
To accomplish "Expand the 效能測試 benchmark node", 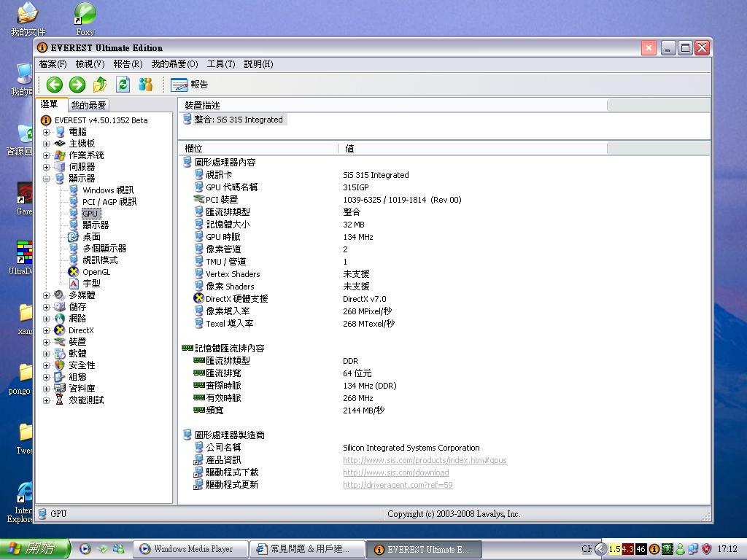I will click(47, 400).
